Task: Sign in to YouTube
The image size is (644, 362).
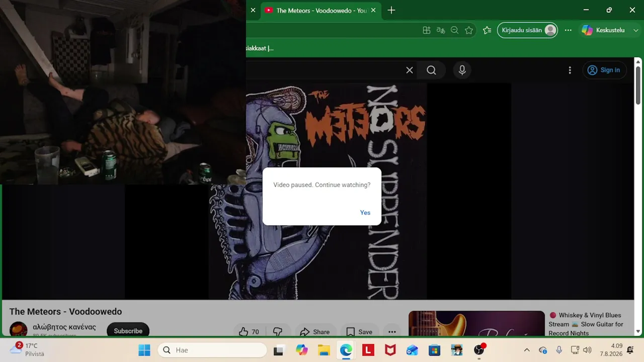Action: coord(604,70)
